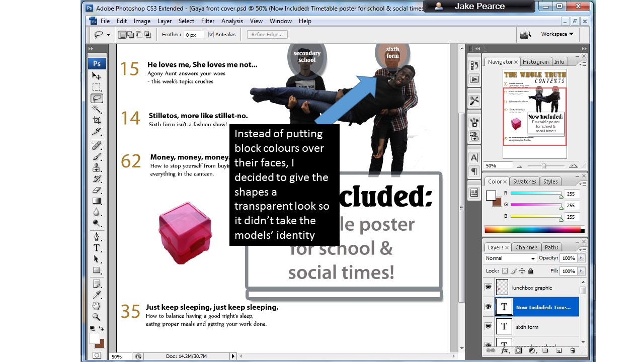Open the Brushes panel icon

click(474, 122)
